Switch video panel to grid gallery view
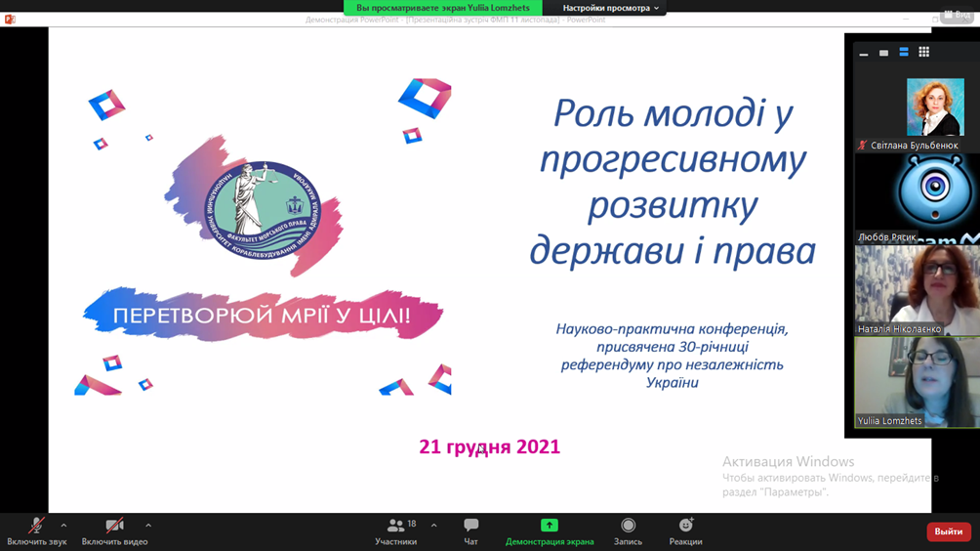This screenshot has width=980, height=551. [923, 53]
